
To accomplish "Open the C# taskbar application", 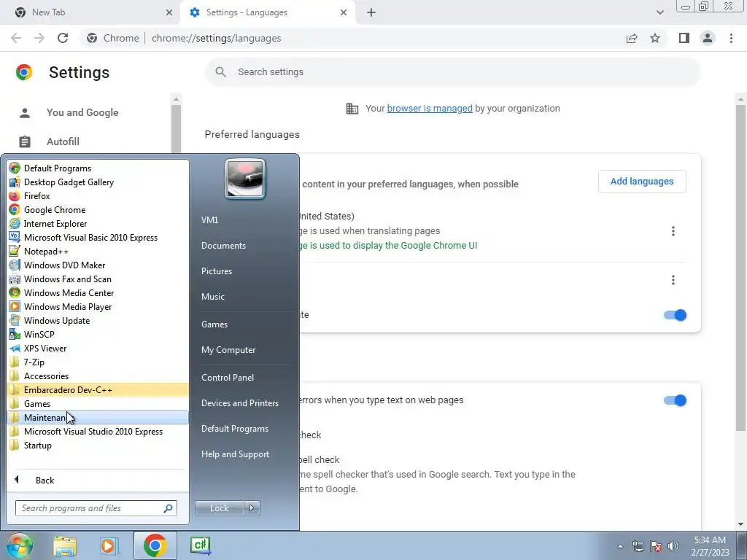I will (x=200, y=545).
